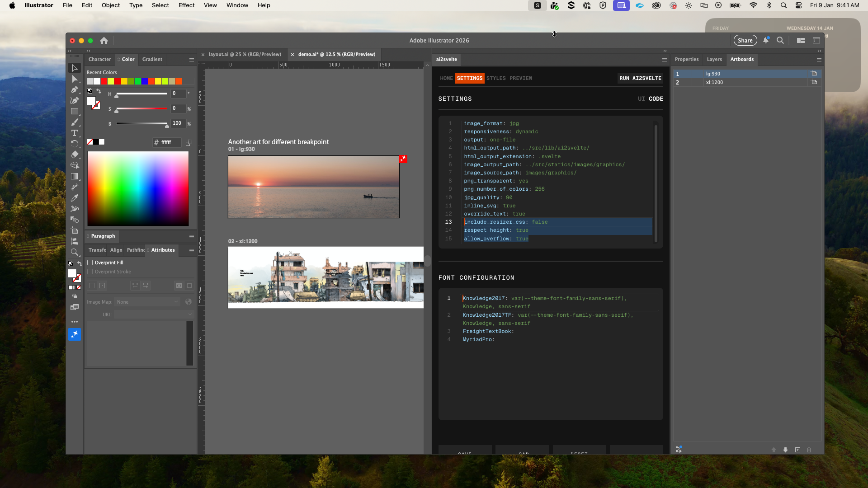Click the Share button
Viewport: 868px width, 488px height.
pyautogui.click(x=745, y=41)
